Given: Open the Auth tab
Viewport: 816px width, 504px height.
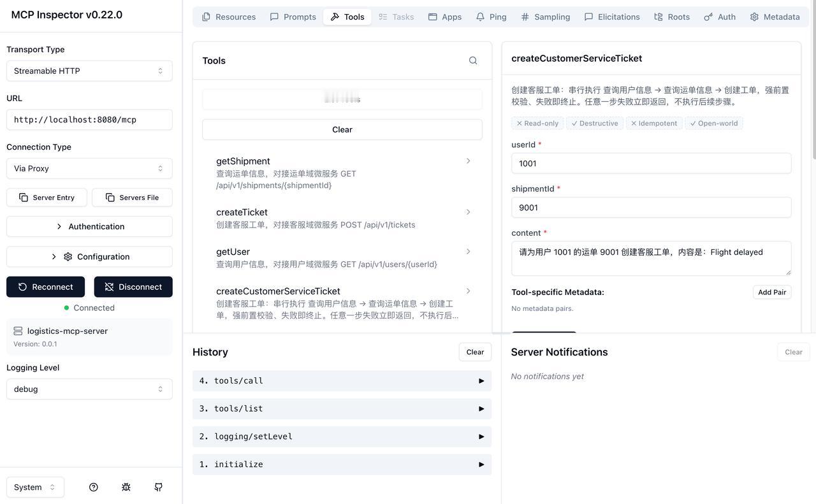Looking at the screenshot, I should coord(720,17).
